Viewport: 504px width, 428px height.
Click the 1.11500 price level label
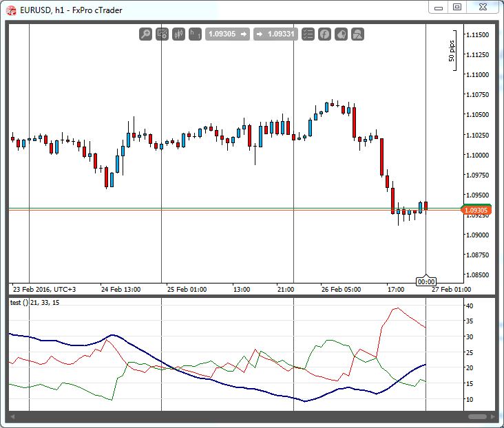(478, 34)
